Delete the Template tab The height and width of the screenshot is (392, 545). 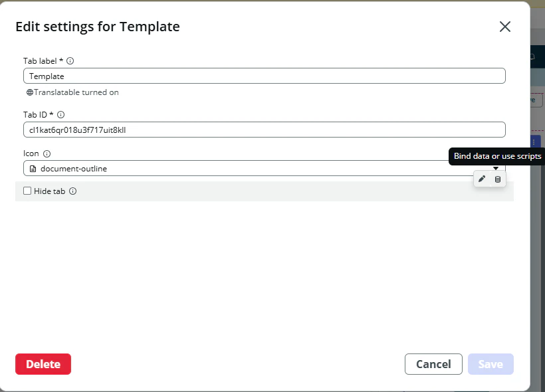tap(43, 364)
